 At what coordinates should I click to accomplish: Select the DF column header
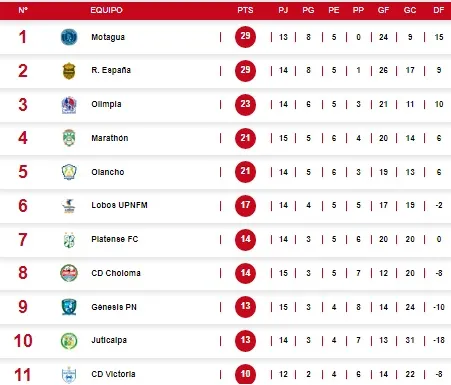[x=439, y=10]
